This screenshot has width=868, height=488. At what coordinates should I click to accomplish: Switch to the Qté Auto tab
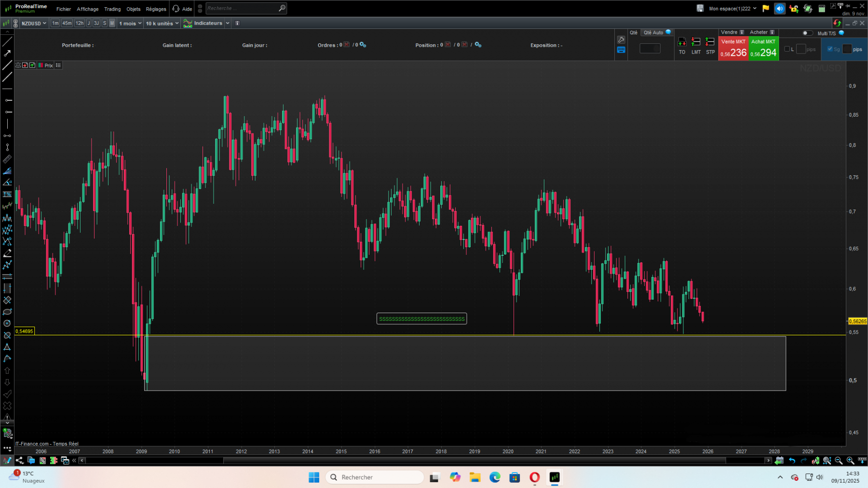pos(654,32)
